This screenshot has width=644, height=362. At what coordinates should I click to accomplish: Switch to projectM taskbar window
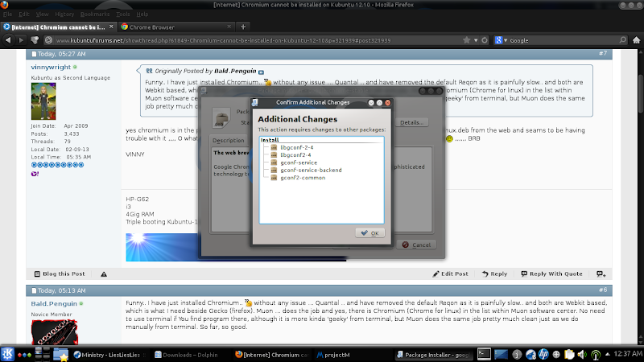333,355
